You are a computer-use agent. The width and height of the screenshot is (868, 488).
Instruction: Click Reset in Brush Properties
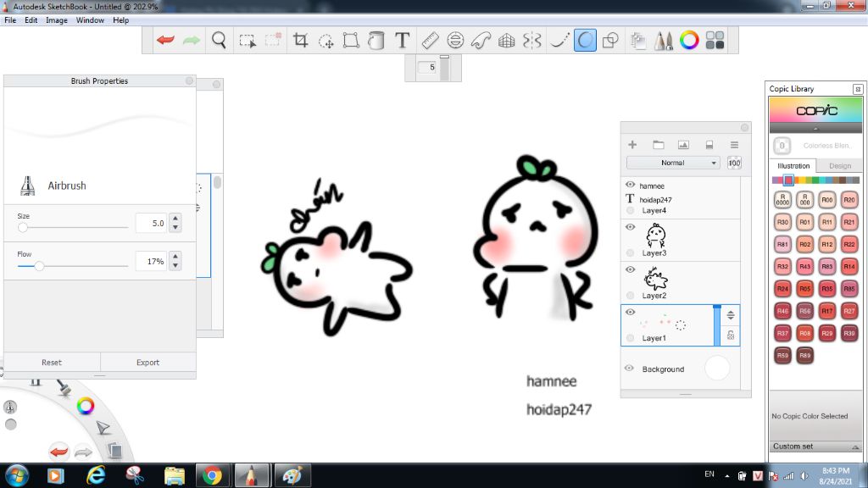coord(52,363)
